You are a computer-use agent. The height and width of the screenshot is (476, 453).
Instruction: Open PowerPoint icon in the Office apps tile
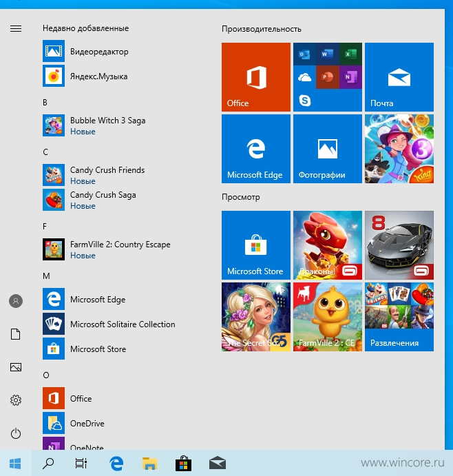pyautogui.click(x=328, y=77)
